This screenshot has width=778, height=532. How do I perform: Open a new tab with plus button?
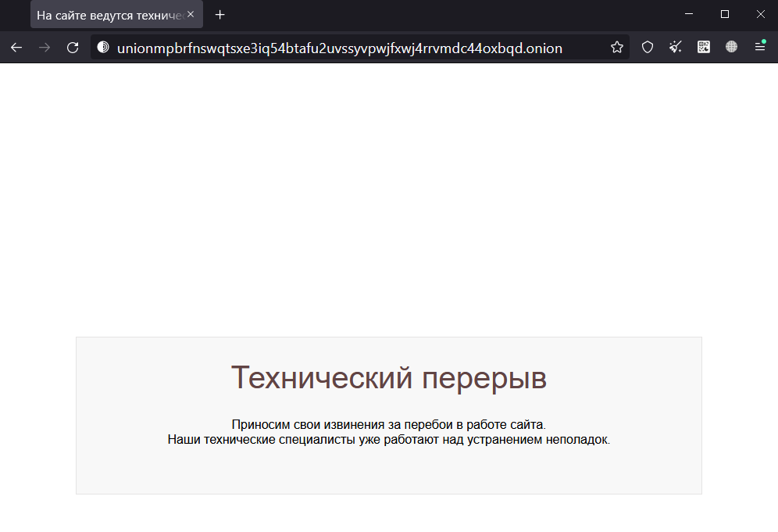click(219, 15)
